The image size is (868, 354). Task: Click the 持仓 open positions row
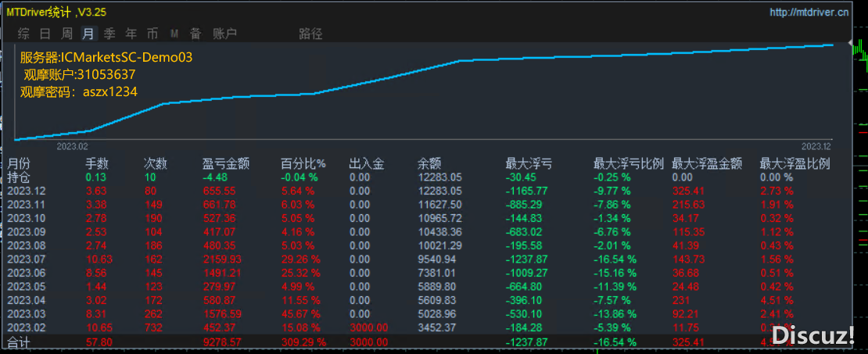coord(19,177)
